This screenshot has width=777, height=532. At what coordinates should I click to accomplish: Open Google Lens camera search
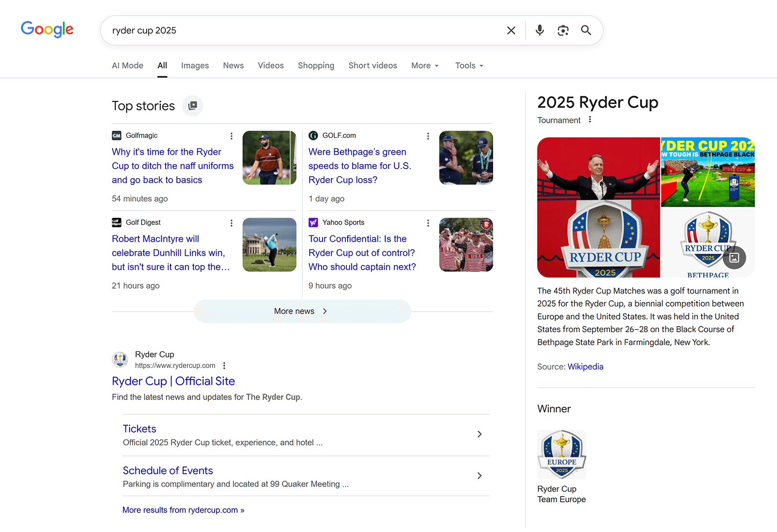tap(563, 30)
